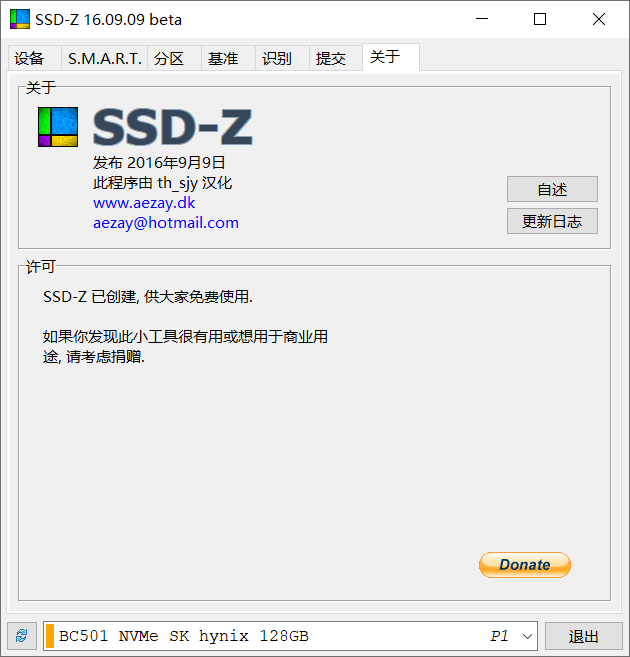Click the orange drive indicator marker
The image size is (630, 657).
pos(50,636)
